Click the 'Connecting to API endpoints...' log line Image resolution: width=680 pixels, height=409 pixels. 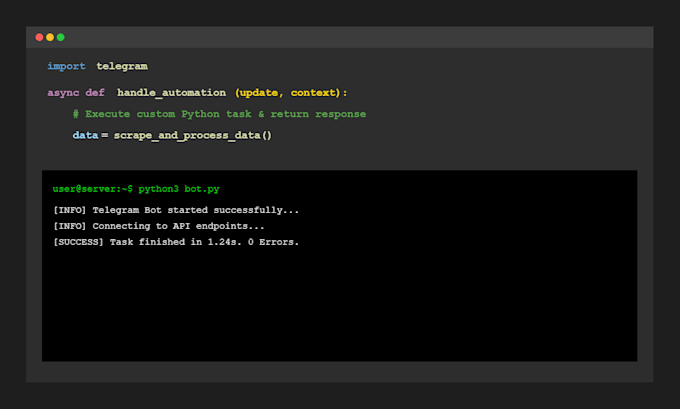point(178,226)
